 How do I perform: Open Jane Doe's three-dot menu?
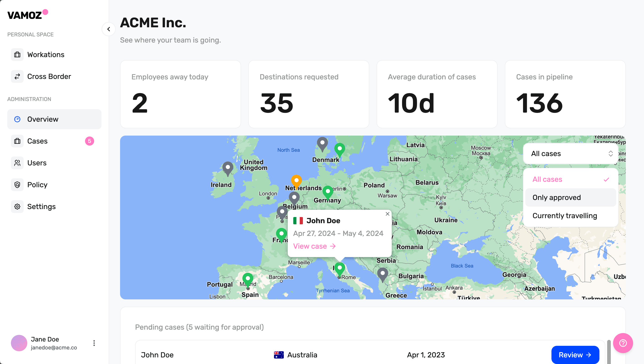(94, 343)
